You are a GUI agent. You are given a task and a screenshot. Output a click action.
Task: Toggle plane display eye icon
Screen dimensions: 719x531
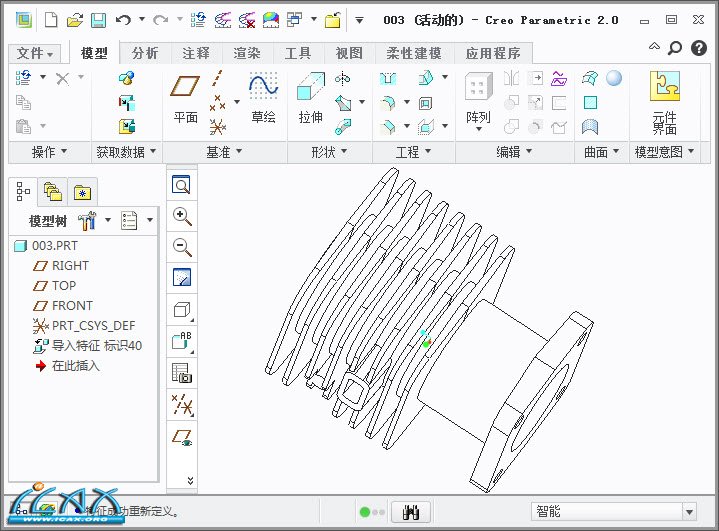click(182, 437)
